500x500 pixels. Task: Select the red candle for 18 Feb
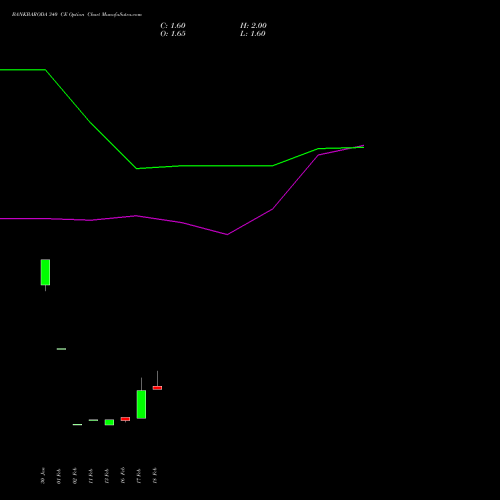157,388
